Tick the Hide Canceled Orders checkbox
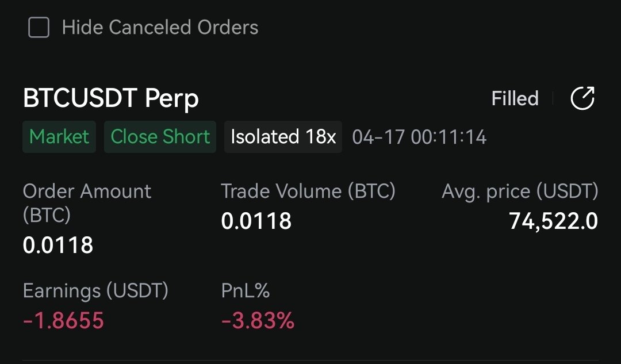The image size is (621, 364). (x=39, y=28)
